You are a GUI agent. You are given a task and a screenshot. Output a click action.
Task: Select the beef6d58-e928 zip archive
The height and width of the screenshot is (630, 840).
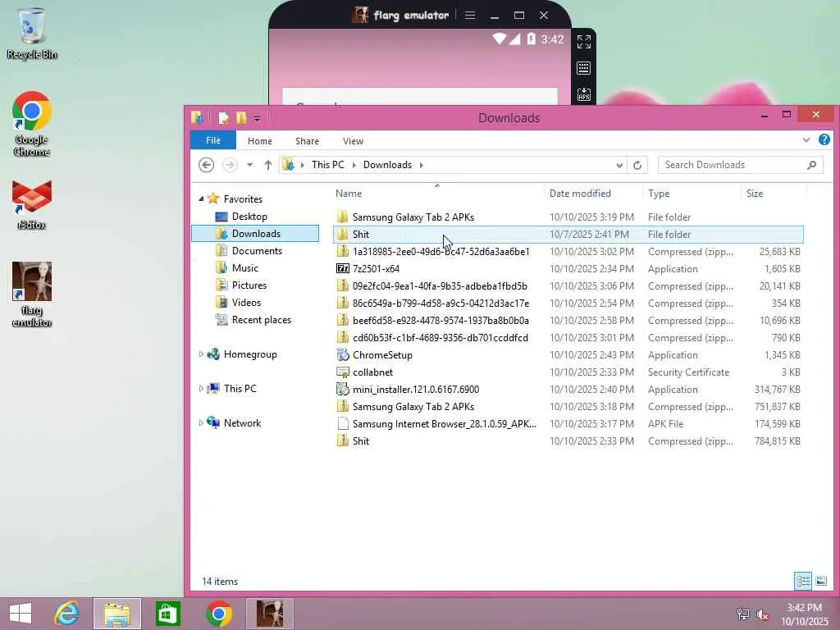coord(568,321)
